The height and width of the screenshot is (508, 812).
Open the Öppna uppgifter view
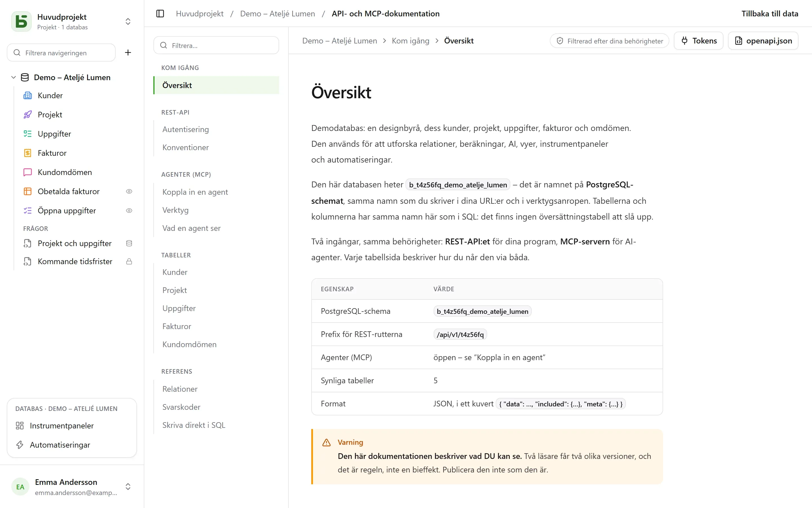[x=67, y=210]
